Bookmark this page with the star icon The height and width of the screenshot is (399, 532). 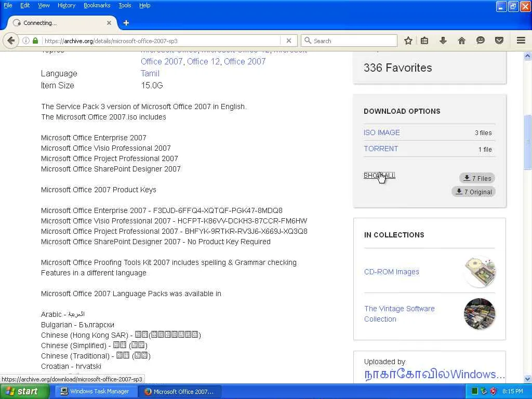click(408, 41)
